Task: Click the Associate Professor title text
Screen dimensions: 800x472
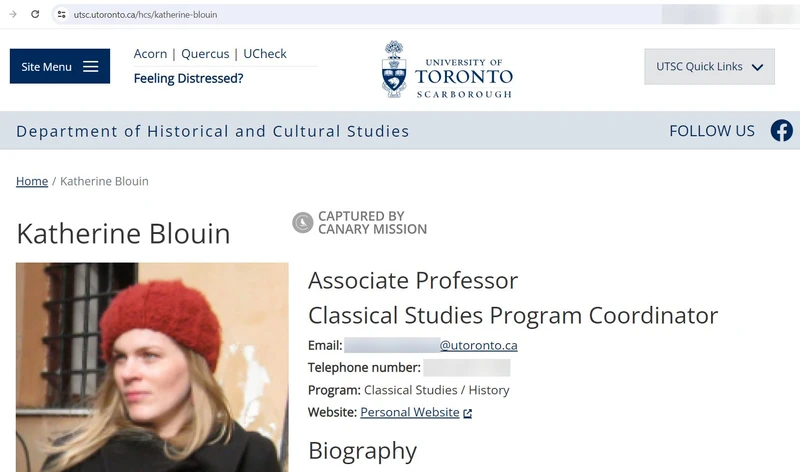Action: [x=413, y=281]
